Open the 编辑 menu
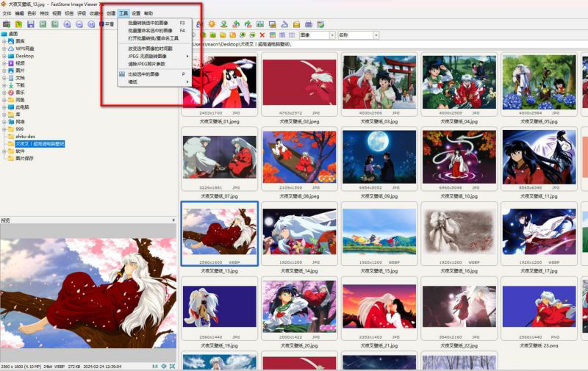The image size is (588, 371). [19, 13]
